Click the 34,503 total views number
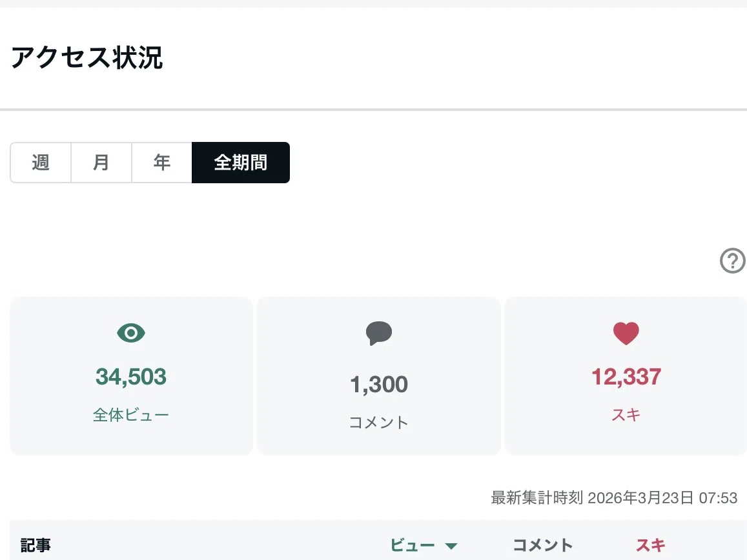This screenshot has height=560, width=747. click(x=131, y=377)
